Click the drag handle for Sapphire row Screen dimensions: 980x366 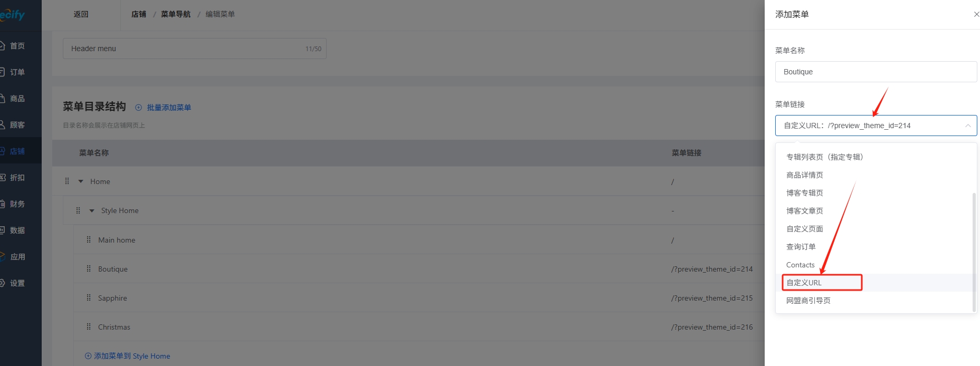(89, 298)
